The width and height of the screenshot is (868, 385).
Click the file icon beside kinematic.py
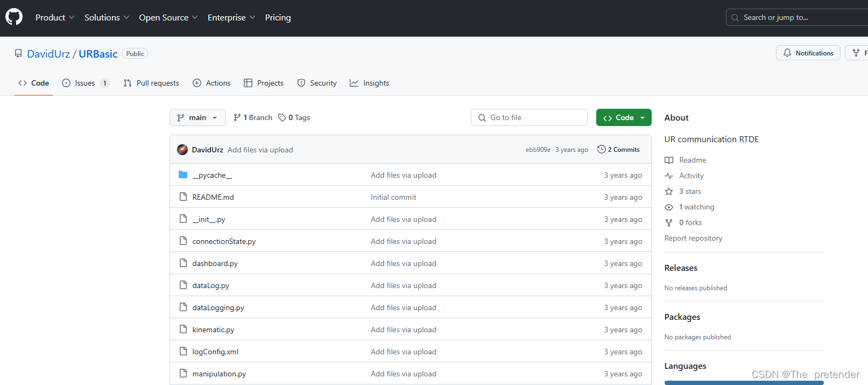[183, 329]
